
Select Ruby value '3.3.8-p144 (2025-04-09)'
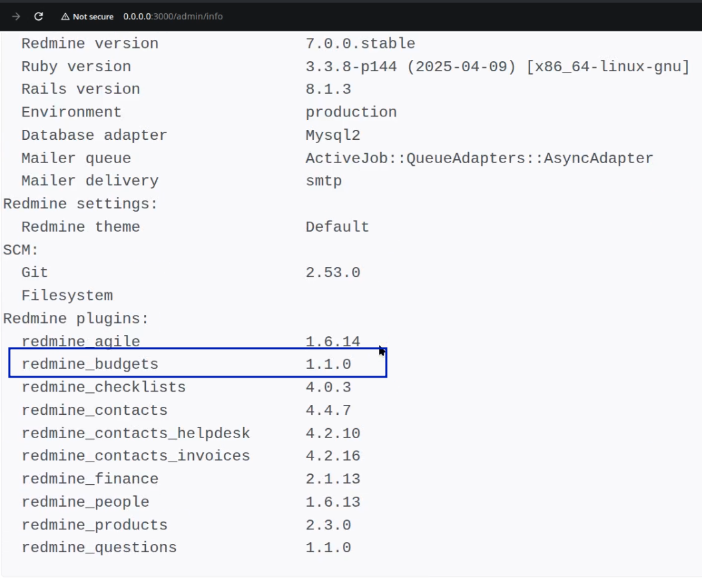coord(411,67)
